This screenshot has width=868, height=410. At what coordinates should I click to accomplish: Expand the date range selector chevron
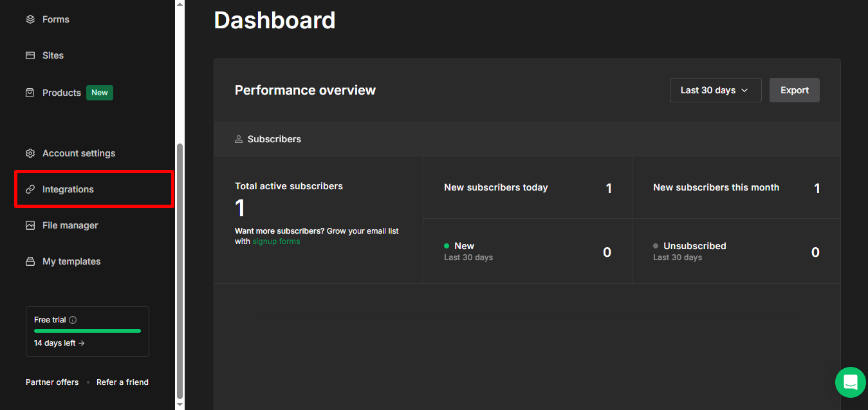(745, 90)
